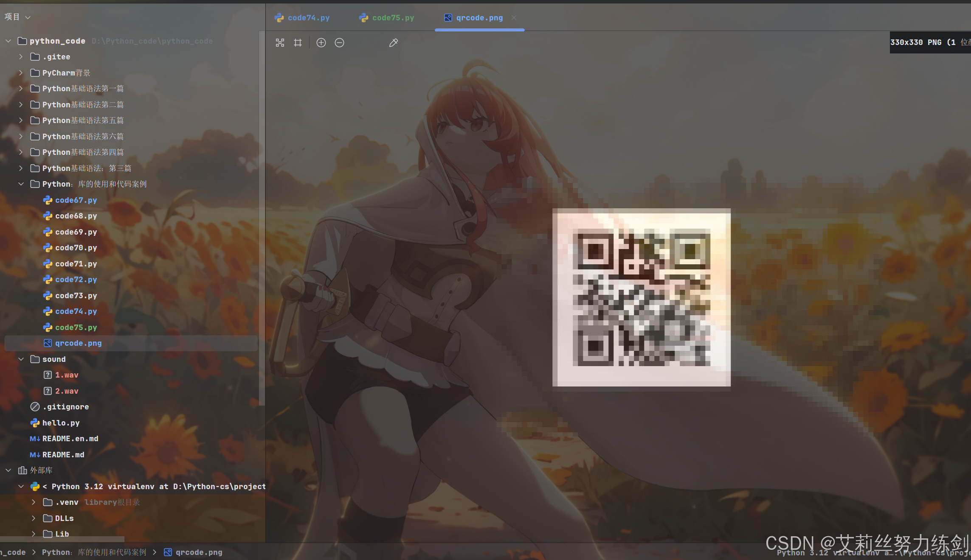The width and height of the screenshot is (971, 560).
Task: Click the .gitignore file icon
Action: tap(35, 407)
